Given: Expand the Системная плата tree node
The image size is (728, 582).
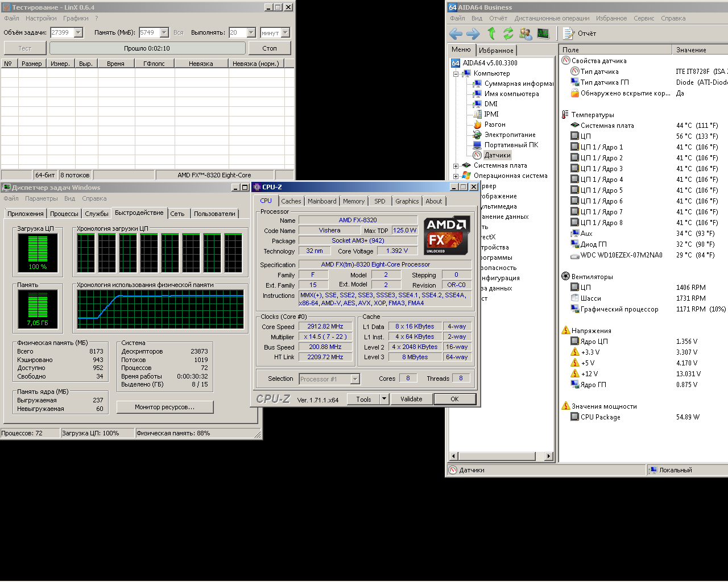Looking at the screenshot, I should (456, 166).
